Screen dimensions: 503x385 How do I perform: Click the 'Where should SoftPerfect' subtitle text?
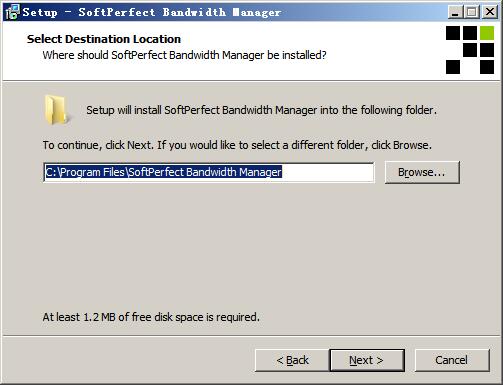coord(184,55)
